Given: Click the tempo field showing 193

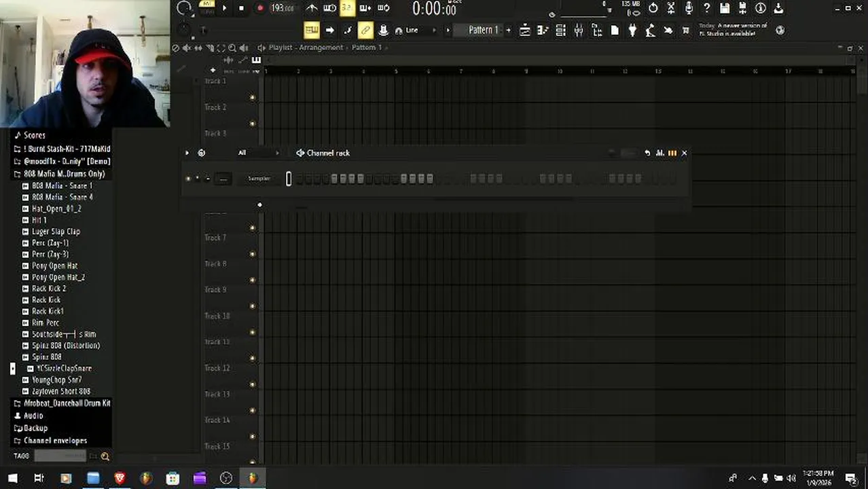Looking at the screenshot, I should click(282, 8).
